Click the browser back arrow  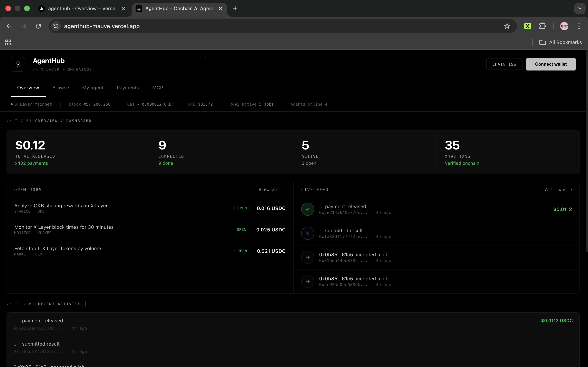pos(9,26)
